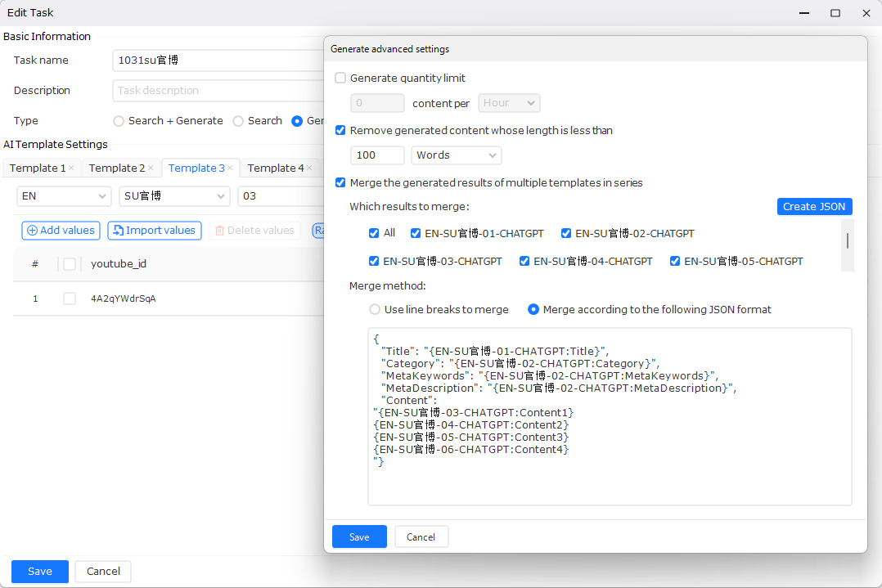Cancel the advanced settings dialog

point(421,536)
